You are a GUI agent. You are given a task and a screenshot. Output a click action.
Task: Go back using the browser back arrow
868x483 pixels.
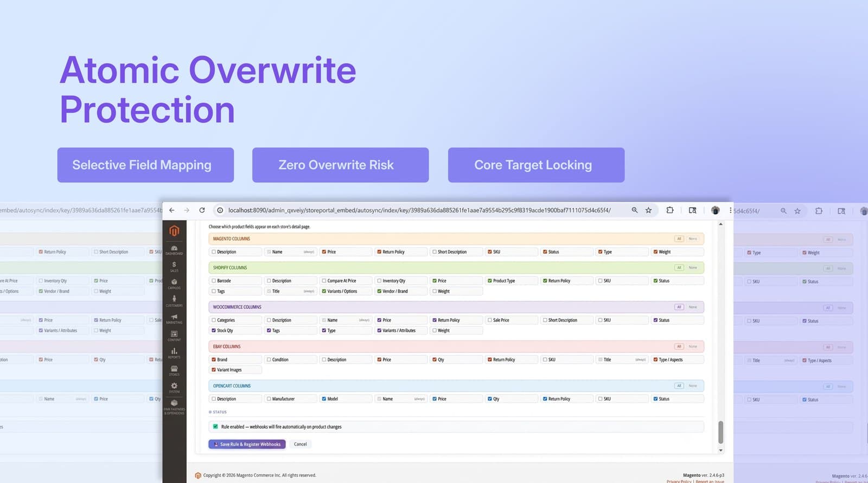172,210
